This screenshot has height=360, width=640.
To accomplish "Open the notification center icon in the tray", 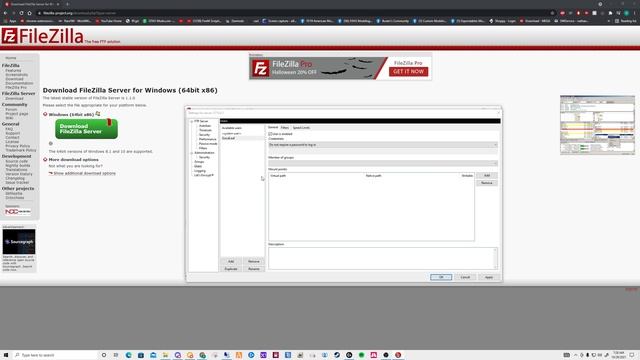I will pos(631,355).
